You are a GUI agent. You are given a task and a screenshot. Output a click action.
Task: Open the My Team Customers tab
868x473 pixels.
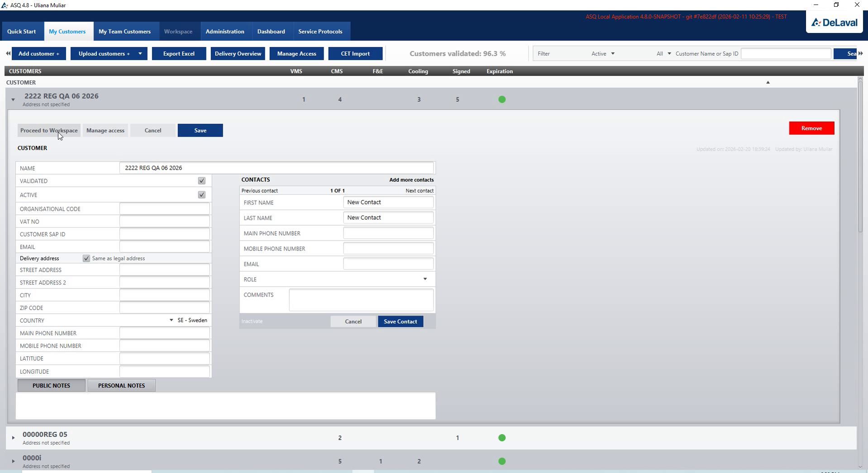pos(124,31)
